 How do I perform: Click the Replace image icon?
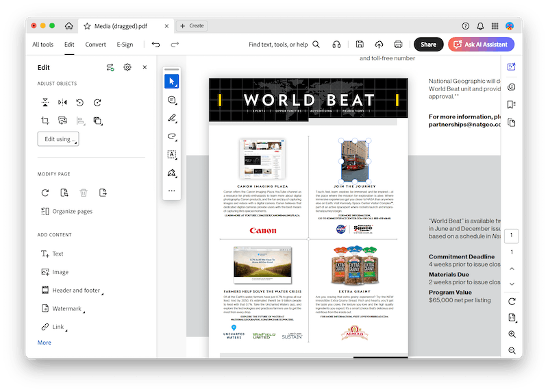pos(62,121)
